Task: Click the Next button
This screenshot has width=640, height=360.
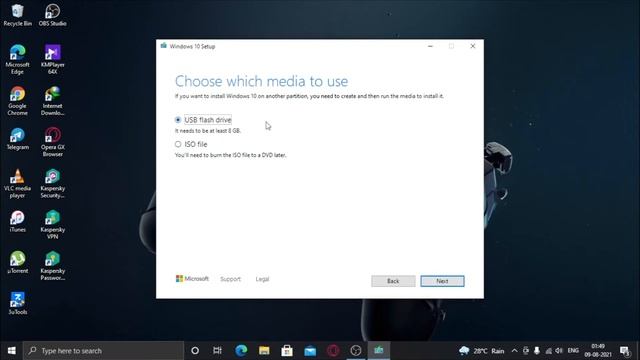Action: [442, 281]
